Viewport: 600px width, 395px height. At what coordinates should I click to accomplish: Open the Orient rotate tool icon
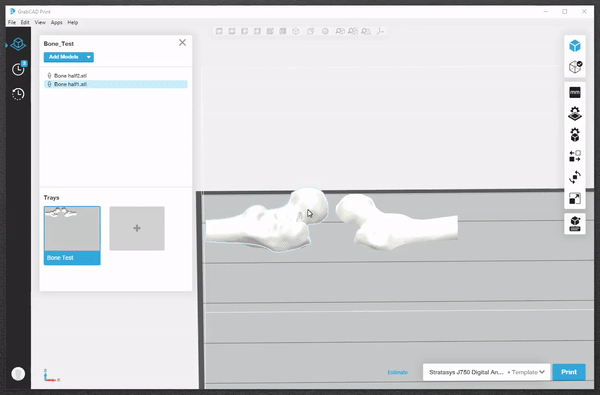point(575,177)
